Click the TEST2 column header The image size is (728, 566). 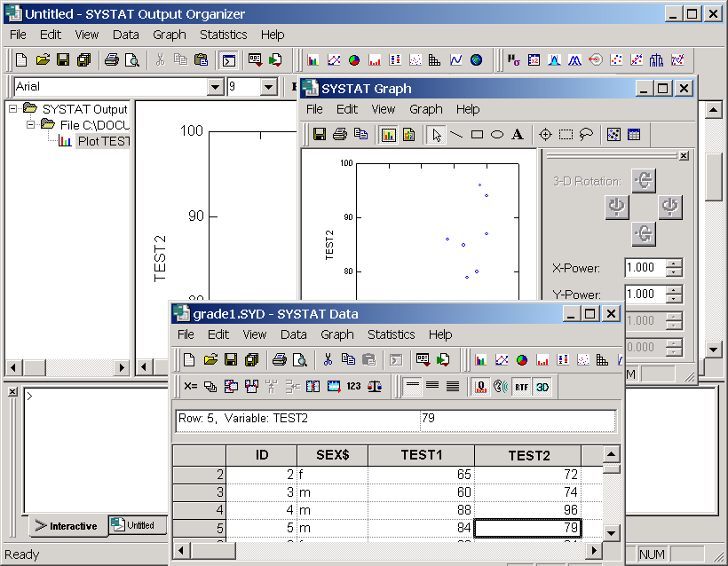pos(528,455)
